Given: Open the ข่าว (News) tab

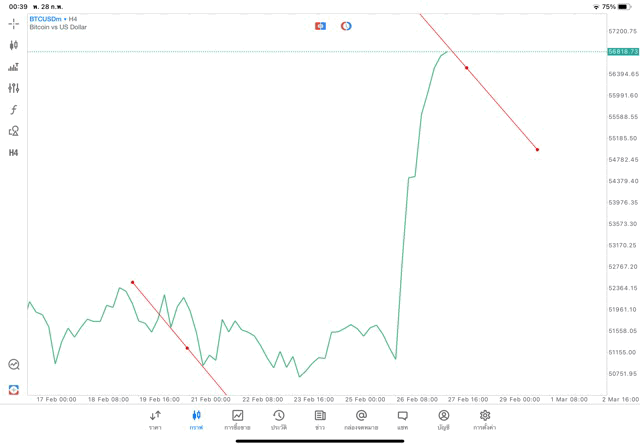Looking at the screenshot, I should point(319,419).
